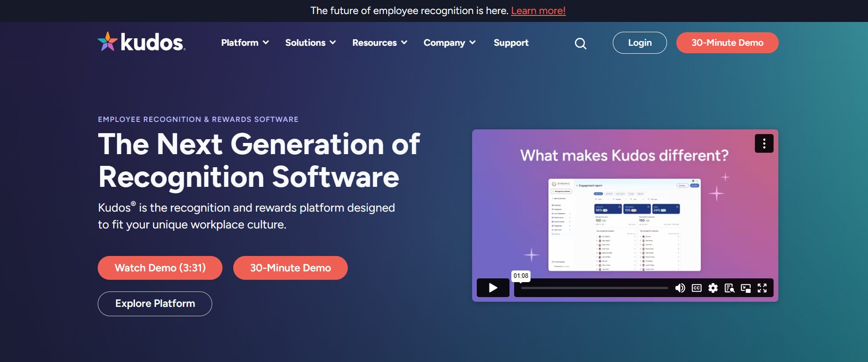Click the Kudos star logo
Viewport: 868px width, 362px height.
(x=108, y=42)
